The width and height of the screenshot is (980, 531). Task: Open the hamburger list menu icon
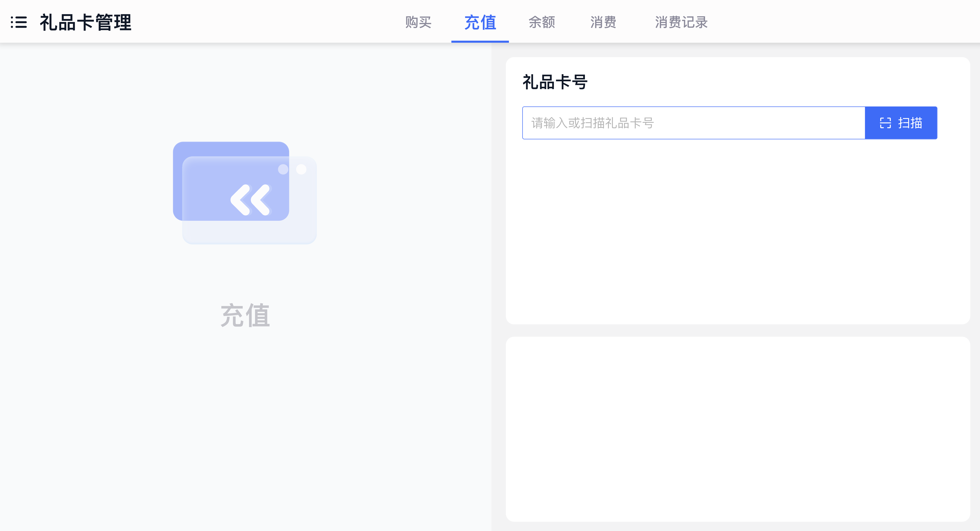(19, 22)
